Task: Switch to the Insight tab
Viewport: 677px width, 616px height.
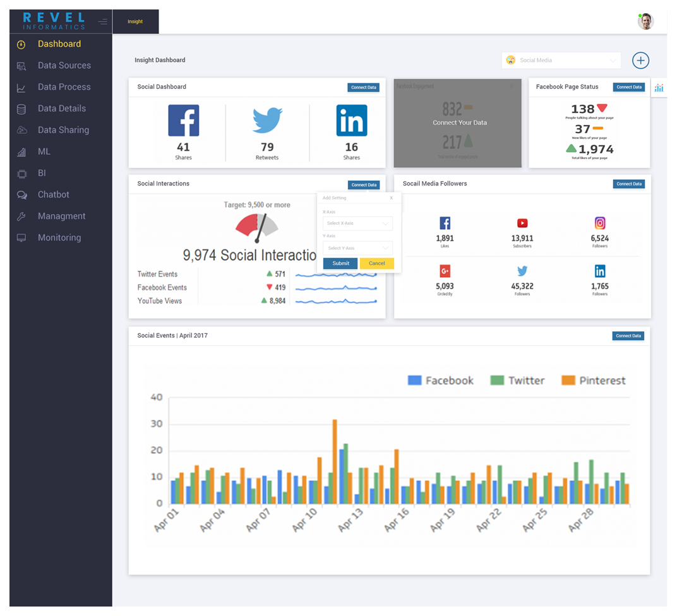Action: 135,21
